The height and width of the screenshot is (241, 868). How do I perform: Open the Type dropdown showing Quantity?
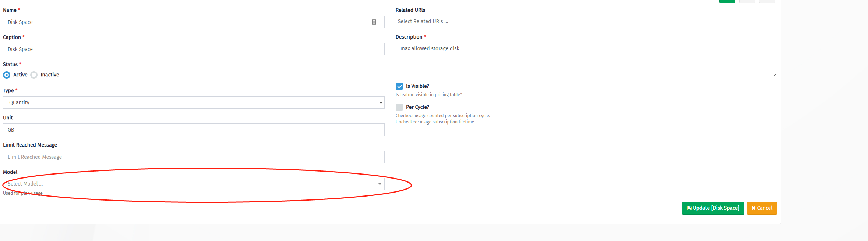[194, 102]
